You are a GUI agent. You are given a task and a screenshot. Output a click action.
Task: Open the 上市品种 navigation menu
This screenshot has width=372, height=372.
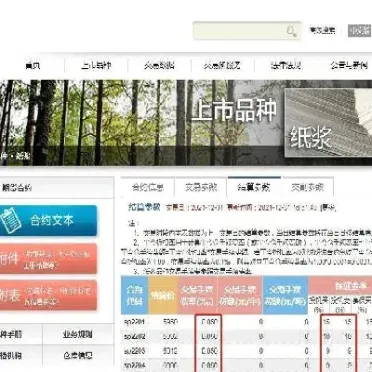tap(96, 66)
